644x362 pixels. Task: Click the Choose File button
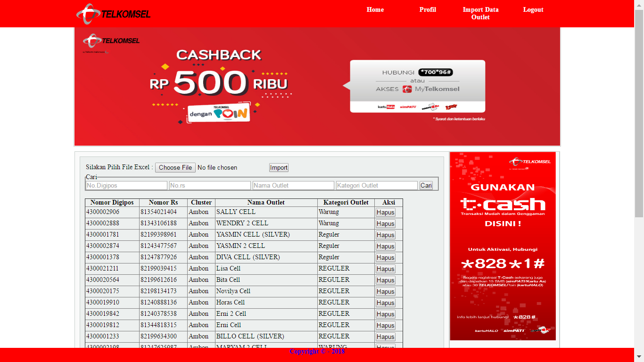(175, 167)
